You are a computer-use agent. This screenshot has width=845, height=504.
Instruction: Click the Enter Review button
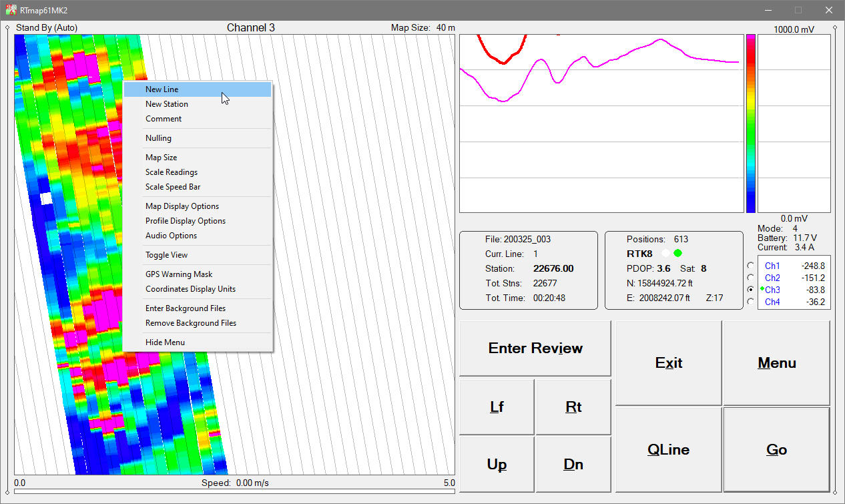[535, 348]
